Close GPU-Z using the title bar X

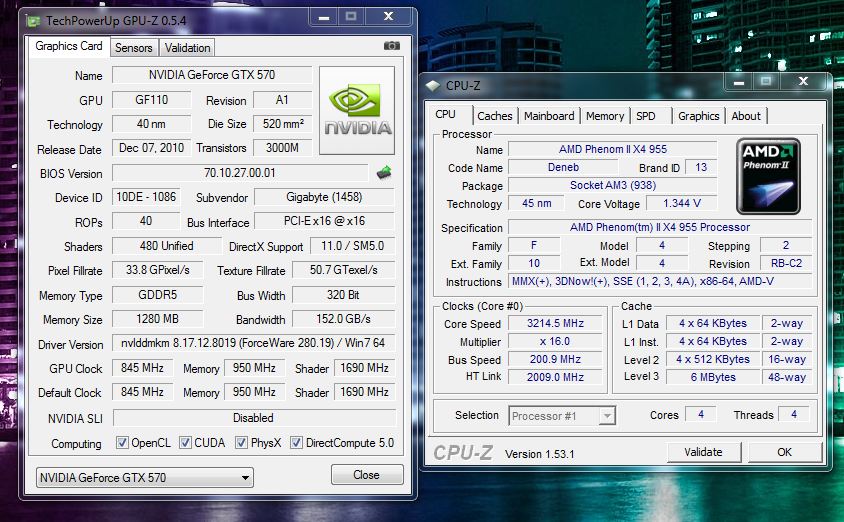(388, 17)
